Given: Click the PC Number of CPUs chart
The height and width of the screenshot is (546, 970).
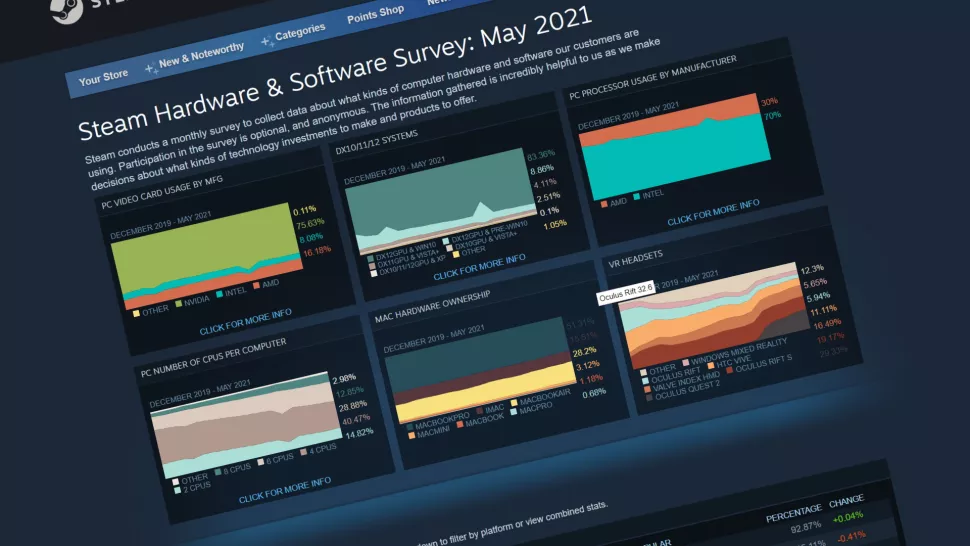Looking at the screenshot, I should (x=246, y=425).
